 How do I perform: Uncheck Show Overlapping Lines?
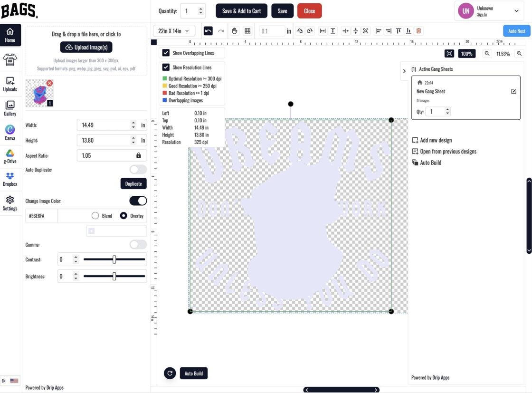(x=166, y=53)
